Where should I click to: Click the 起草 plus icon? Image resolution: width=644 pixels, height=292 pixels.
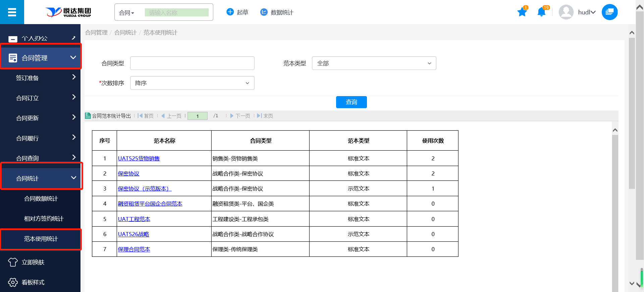click(230, 12)
